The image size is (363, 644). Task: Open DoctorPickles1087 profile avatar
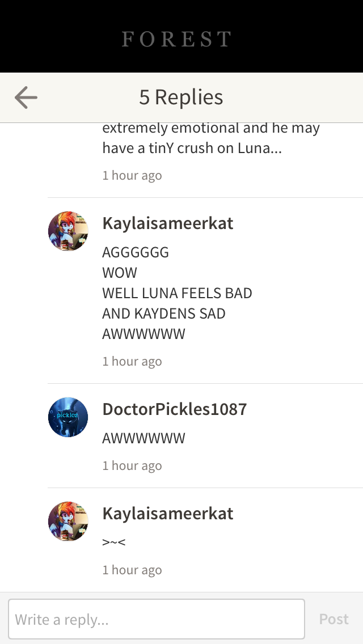pyautogui.click(x=68, y=417)
